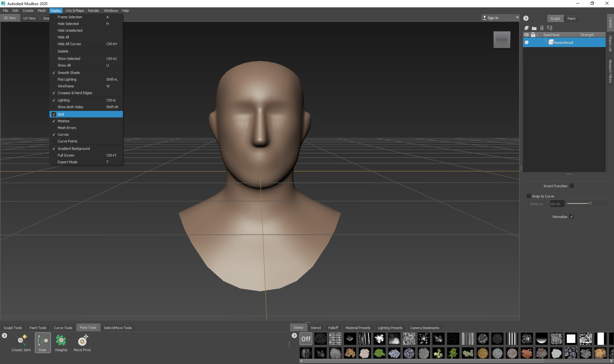Viewport: 614px width, 364px height.
Task: Choose Full Screen menu item
Action: [86, 155]
